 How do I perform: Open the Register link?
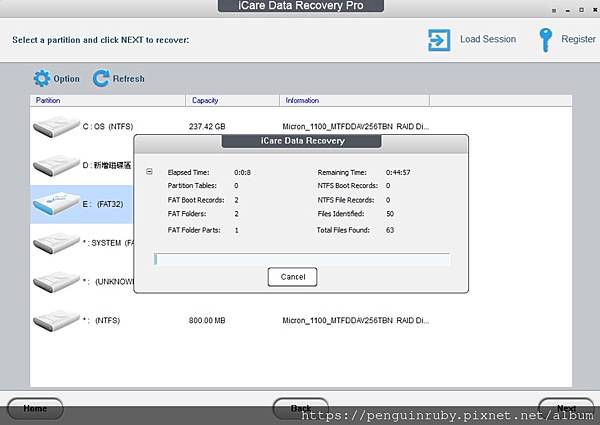click(x=578, y=39)
